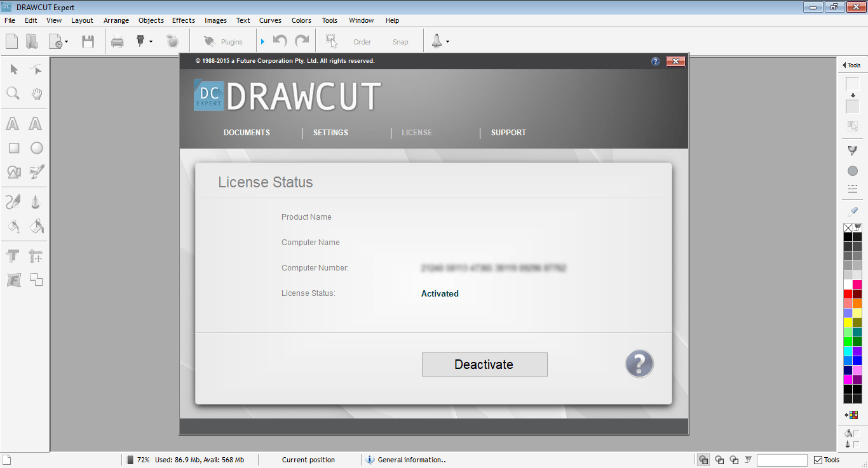Select the bold T text tool
The image size is (868, 468).
click(13, 257)
